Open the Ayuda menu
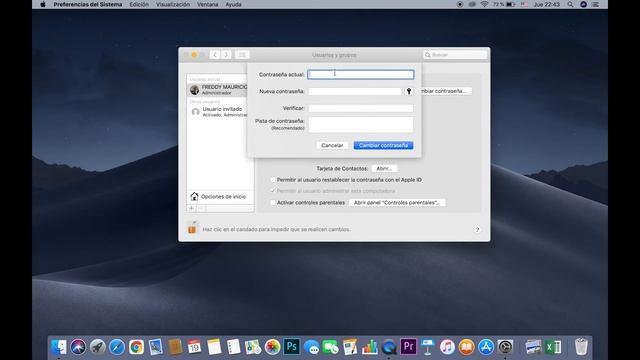 233,4
